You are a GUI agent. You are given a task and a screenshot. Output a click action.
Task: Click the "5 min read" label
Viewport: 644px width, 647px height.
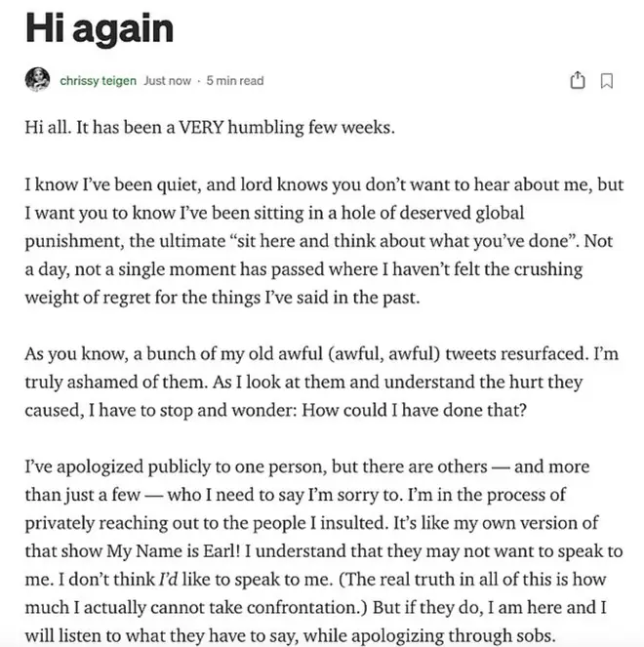coord(235,80)
